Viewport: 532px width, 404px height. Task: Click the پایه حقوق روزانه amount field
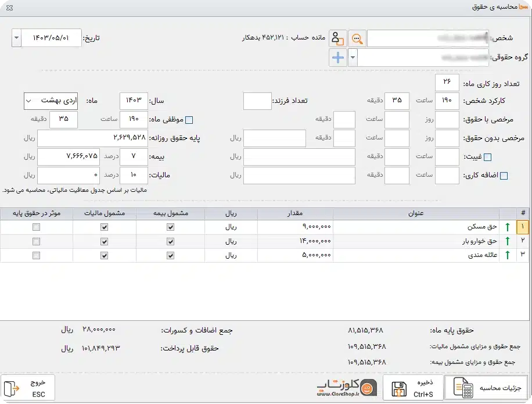92,138
